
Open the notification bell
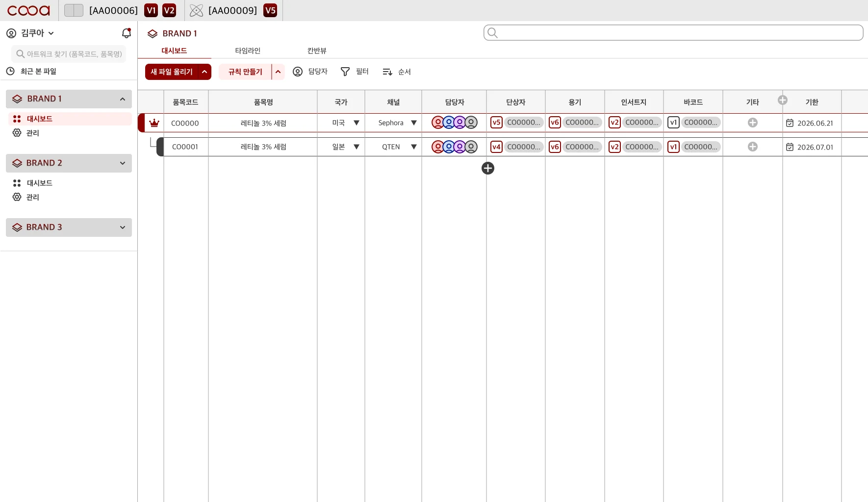pyautogui.click(x=127, y=33)
